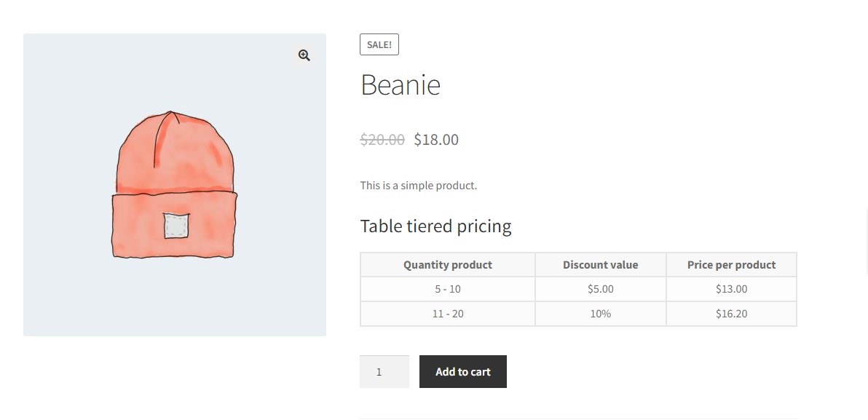Click the $18.00 sale price
This screenshot has height=420, width=868.
click(x=435, y=139)
